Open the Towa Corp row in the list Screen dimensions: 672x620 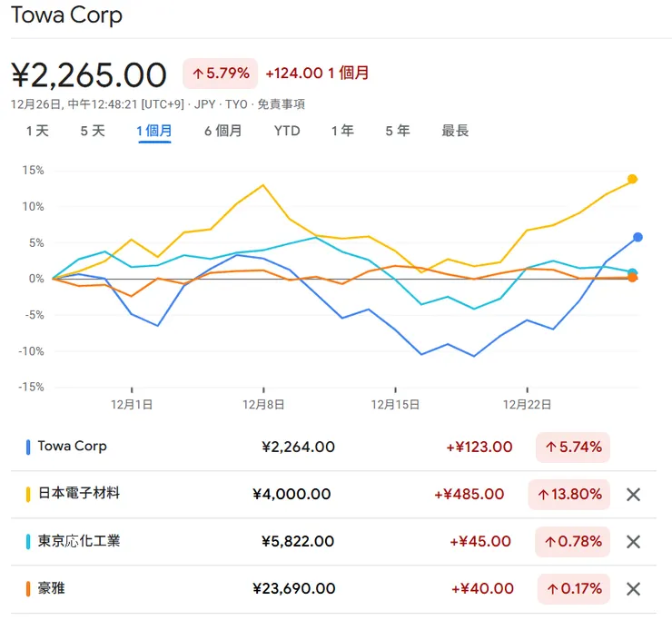click(333, 448)
